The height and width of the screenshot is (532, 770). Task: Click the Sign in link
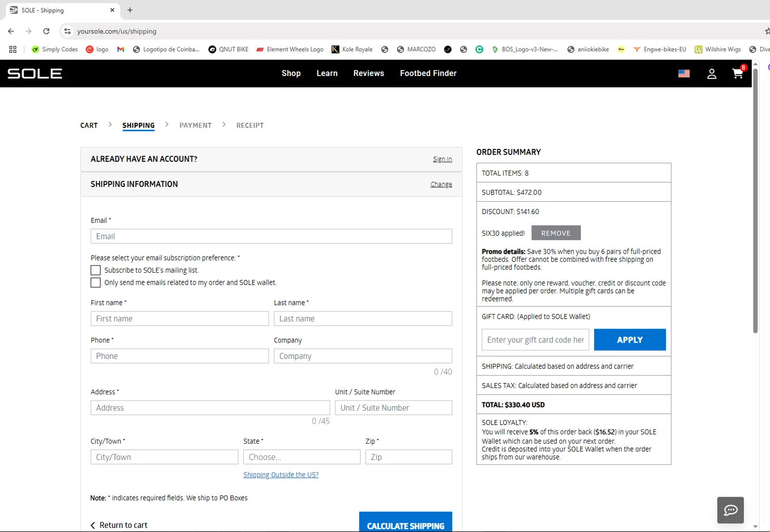click(x=442, y=159)
